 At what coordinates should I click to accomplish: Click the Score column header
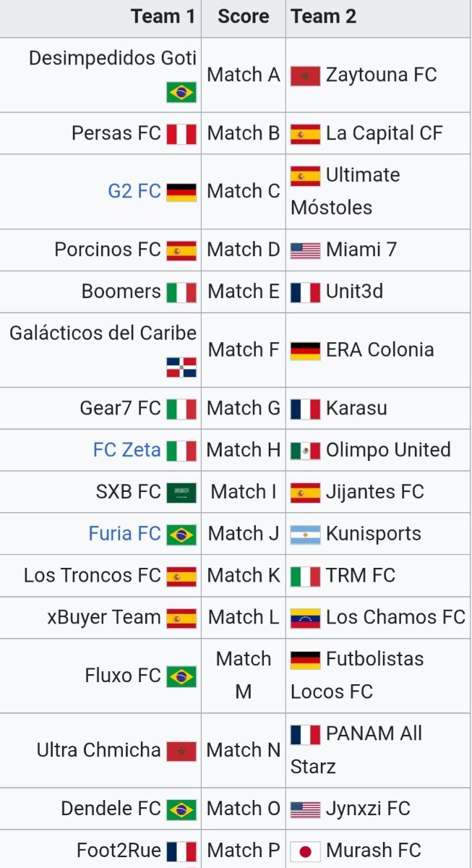[x=244, y=17]
